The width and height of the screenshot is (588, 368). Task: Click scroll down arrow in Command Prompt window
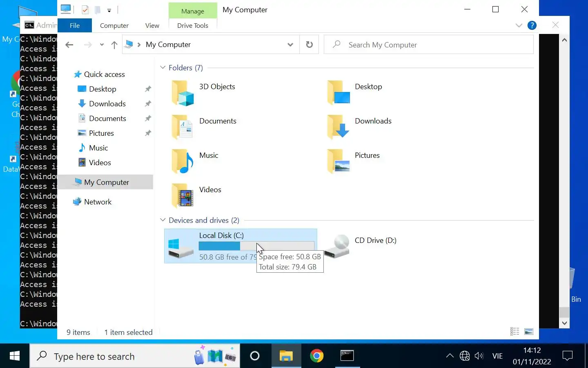pos(564,323)
